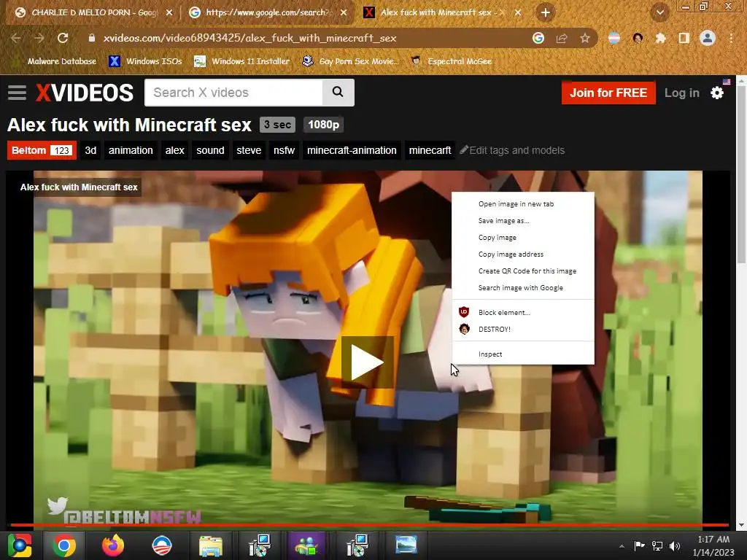Bookmark this page with the star icon
This screenshot has height=560, width=747.
pyautogui.click(x=585, y=38)
